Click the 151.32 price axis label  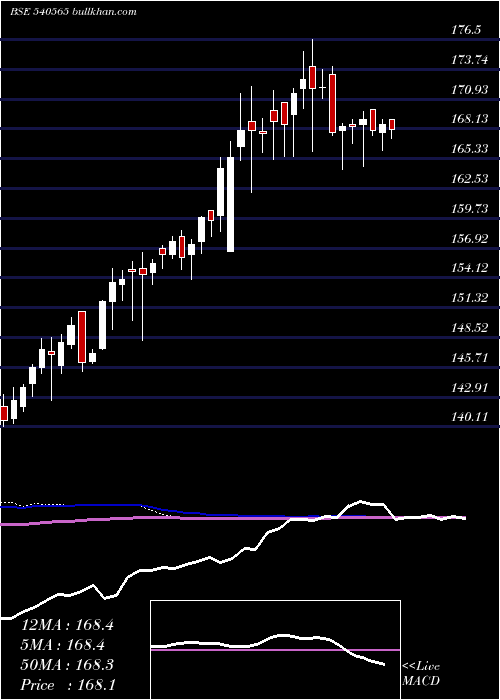coord(470,298)
